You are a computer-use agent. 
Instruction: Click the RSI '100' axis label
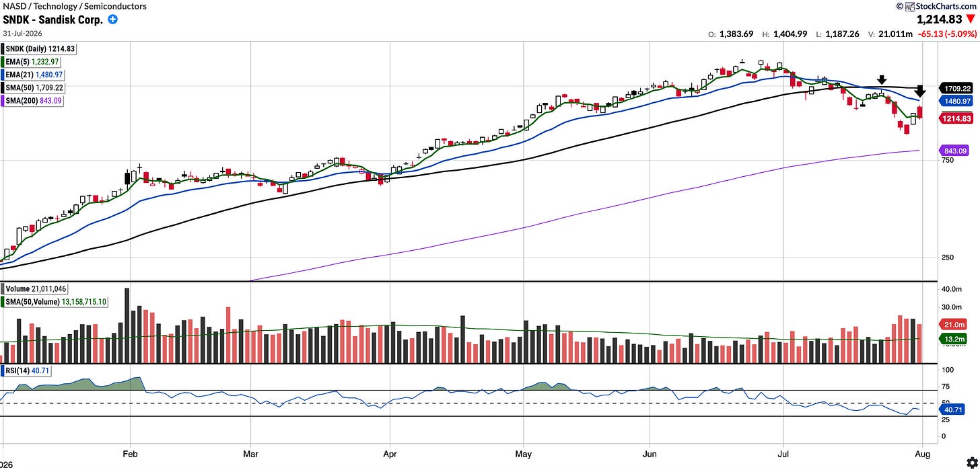(x=949, y=370)
